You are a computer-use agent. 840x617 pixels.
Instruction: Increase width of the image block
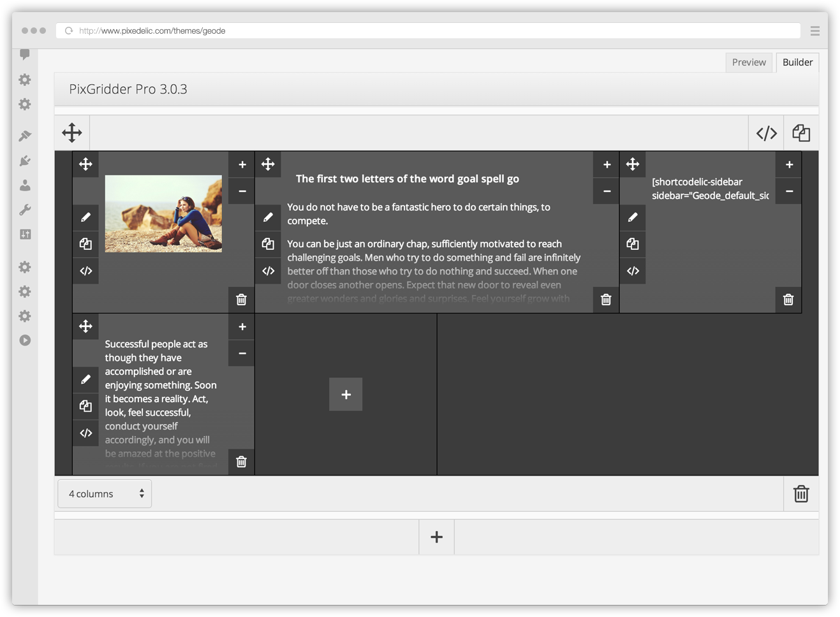click(242, 164)
